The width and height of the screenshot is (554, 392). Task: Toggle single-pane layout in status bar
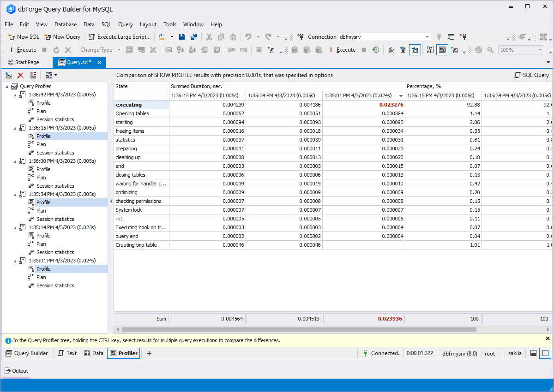coord(545,353)
